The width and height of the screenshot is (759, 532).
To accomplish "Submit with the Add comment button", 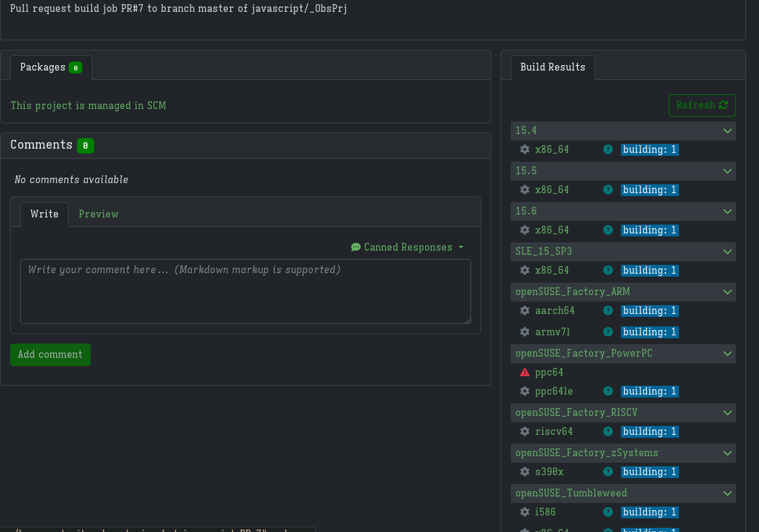I will click(50, 355).
